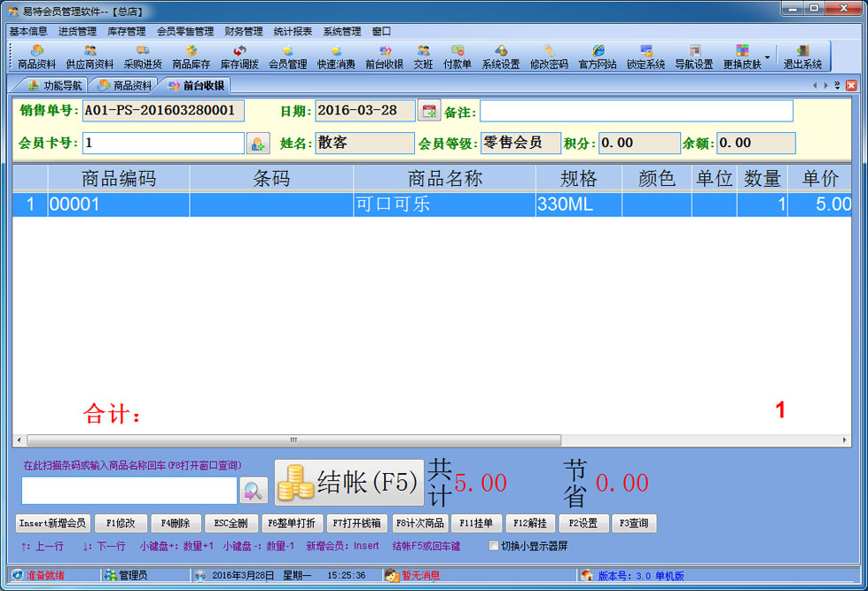The width and height of the screenshot is (868, 591).
Task: Click the F11挂单 button
Action: (476, 524)
